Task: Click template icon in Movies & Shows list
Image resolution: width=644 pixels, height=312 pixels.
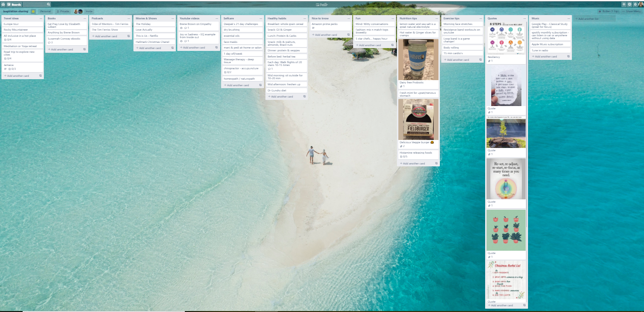Action: tap(173, 48)
